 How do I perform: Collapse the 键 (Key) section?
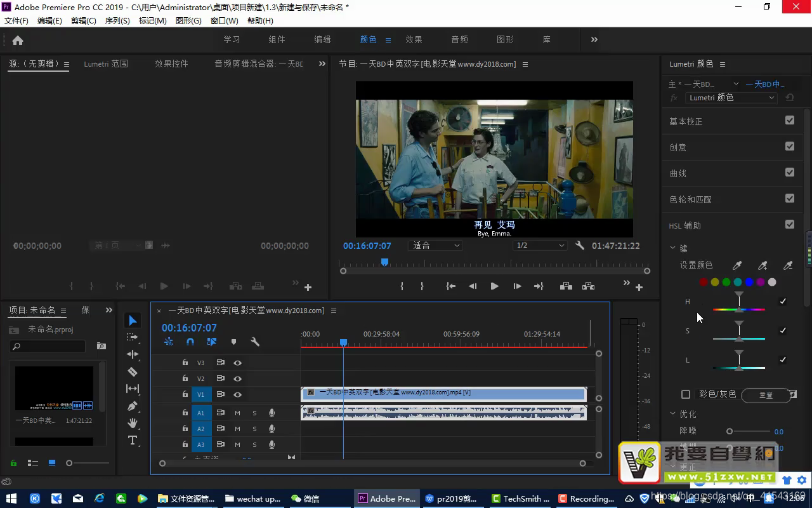(x=673, y=248)
